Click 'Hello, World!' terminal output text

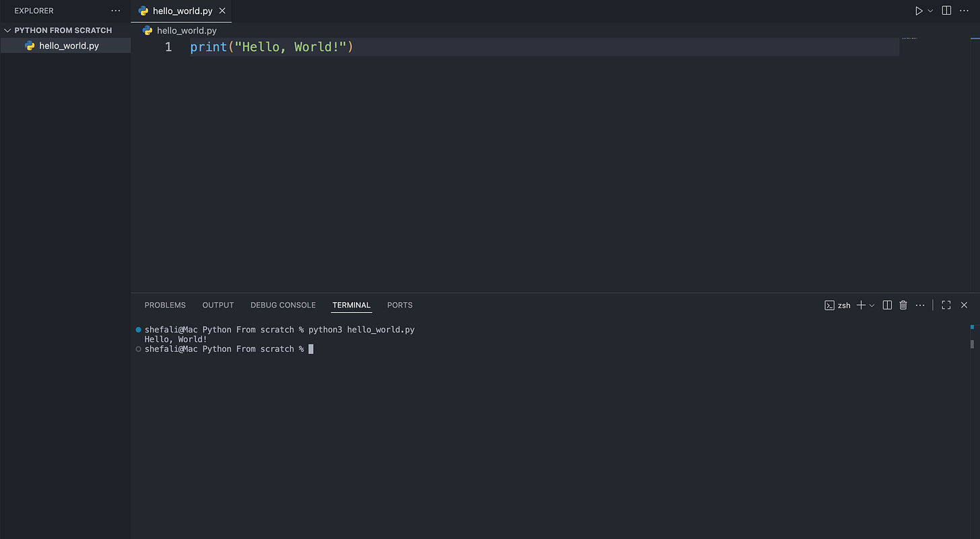(x=176, y=339)
